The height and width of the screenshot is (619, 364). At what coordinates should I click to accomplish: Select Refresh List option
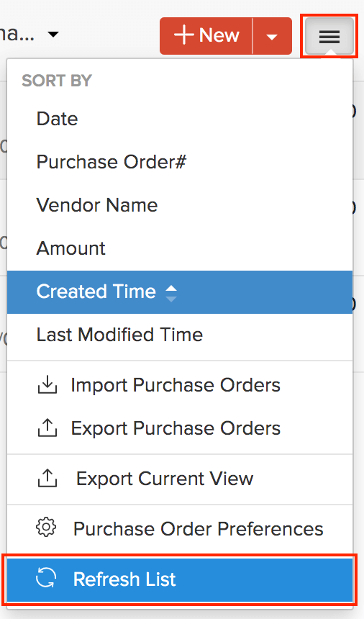click(180, 579)
